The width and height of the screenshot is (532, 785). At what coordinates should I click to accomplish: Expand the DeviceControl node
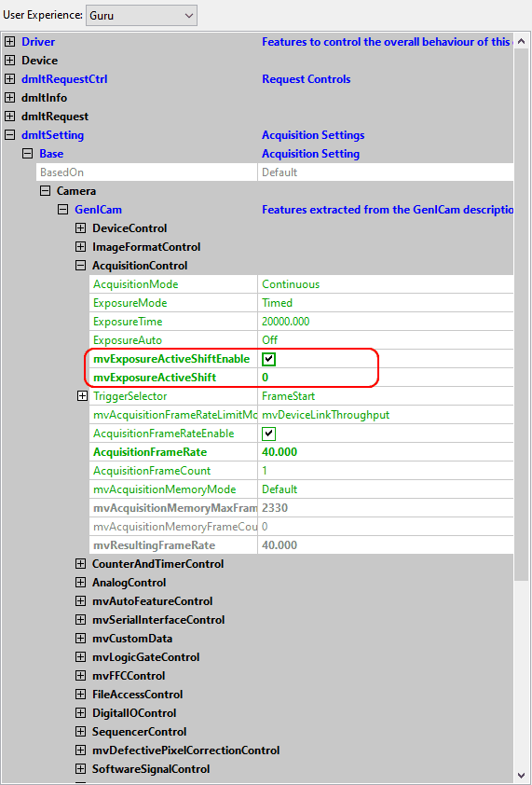(80, 228)
